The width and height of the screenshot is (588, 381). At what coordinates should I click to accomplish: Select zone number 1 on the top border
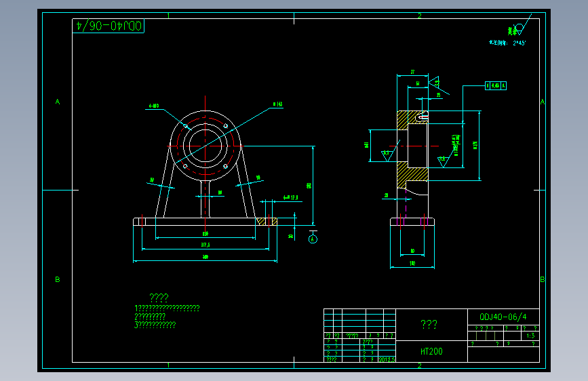click(x=168, y=16)
